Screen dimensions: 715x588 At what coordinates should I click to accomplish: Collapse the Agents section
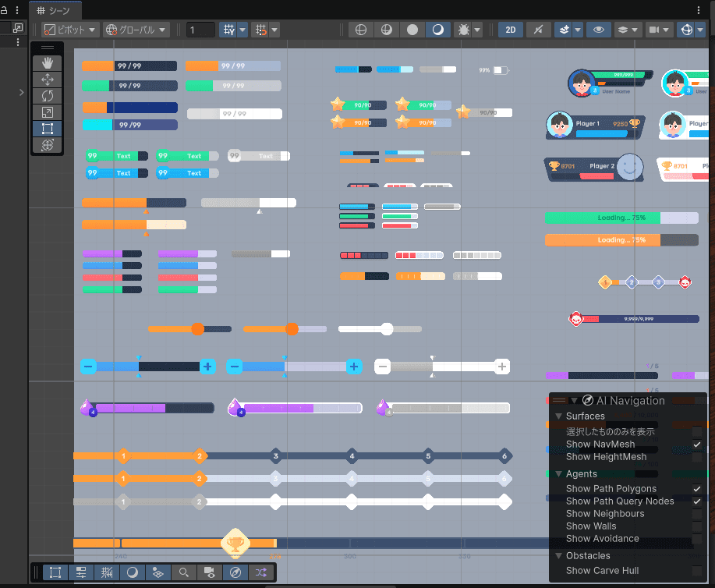click(558, 474)
